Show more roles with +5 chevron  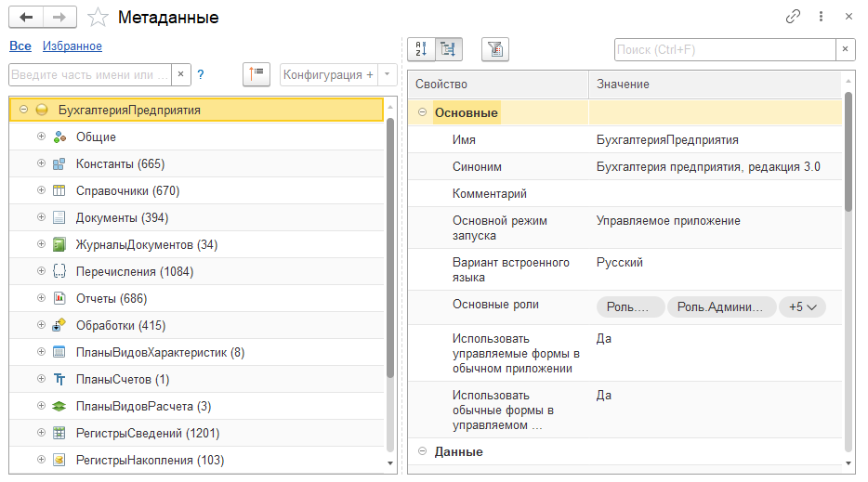coord(802,306)
